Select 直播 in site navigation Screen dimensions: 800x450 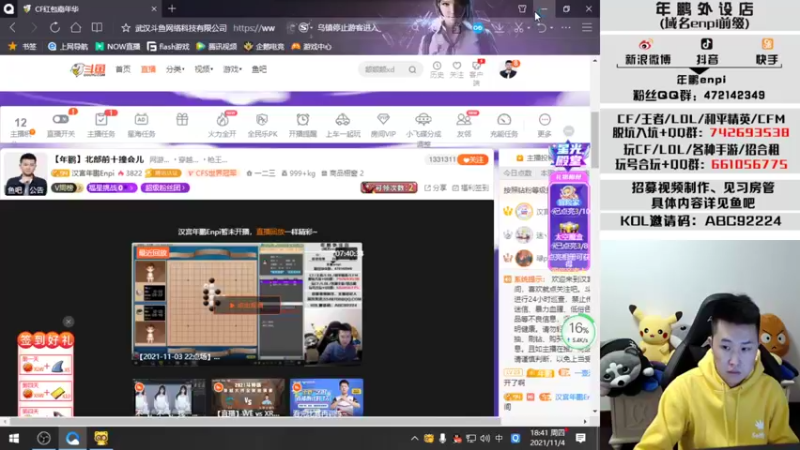pyautogui.click(x=148, y=69)
